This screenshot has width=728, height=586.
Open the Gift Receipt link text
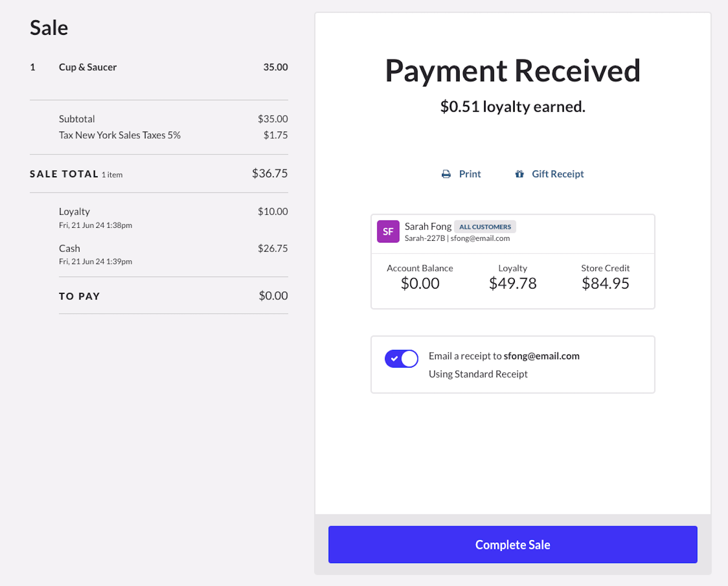coord(557,174)
